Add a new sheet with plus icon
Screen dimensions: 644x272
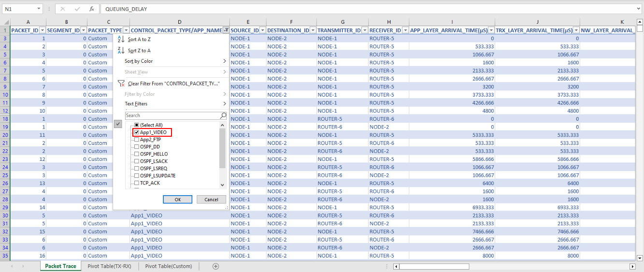(216, 266)
